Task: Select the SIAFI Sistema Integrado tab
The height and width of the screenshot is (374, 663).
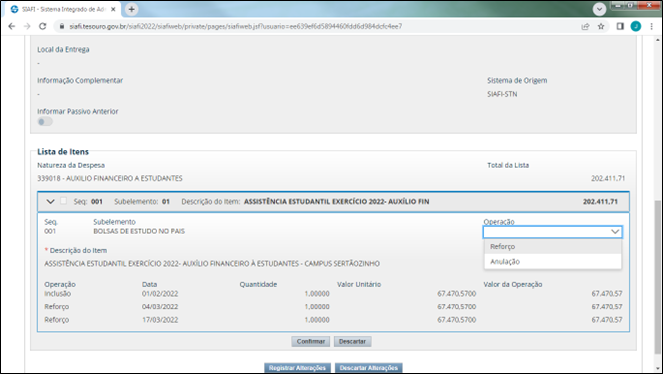Action: 63,9
